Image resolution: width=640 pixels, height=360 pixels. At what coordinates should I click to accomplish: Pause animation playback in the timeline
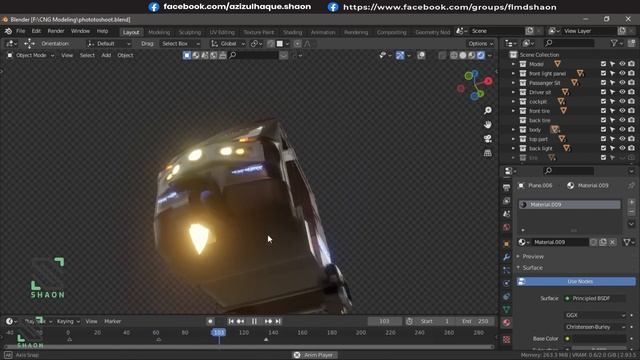click(x=254, y=322)
